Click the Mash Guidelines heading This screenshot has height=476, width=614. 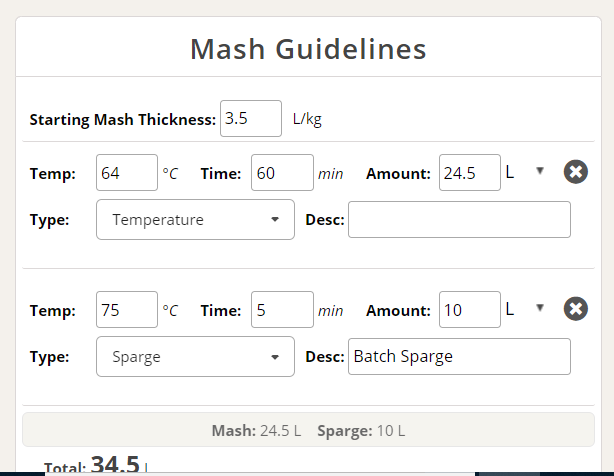coord(308,49)
